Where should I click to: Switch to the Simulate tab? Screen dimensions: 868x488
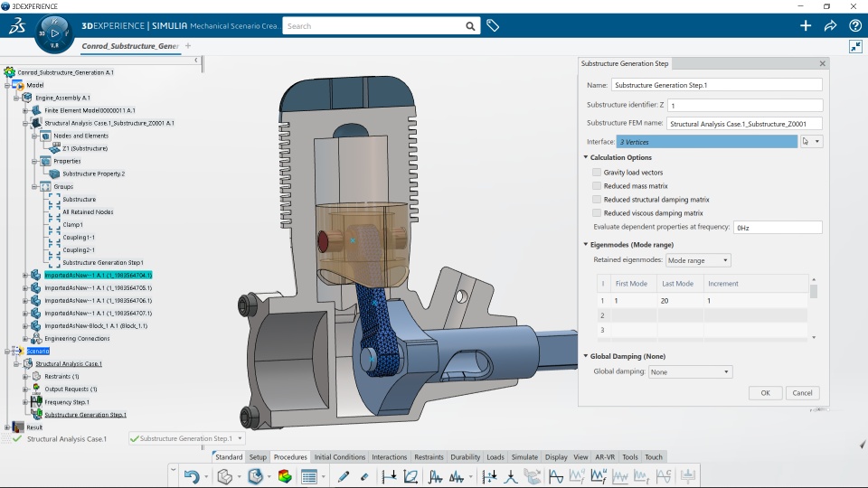524,457
